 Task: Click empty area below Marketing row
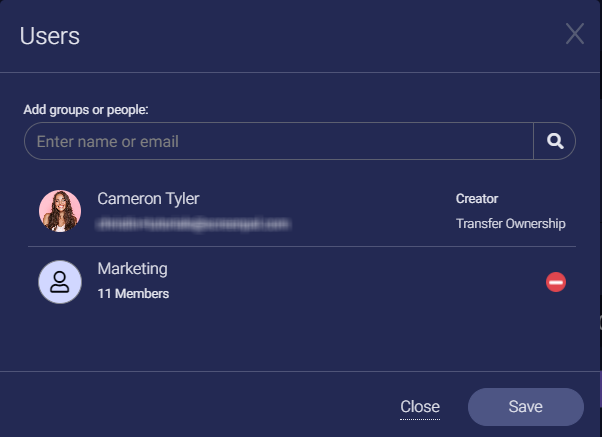click(300, 340)
